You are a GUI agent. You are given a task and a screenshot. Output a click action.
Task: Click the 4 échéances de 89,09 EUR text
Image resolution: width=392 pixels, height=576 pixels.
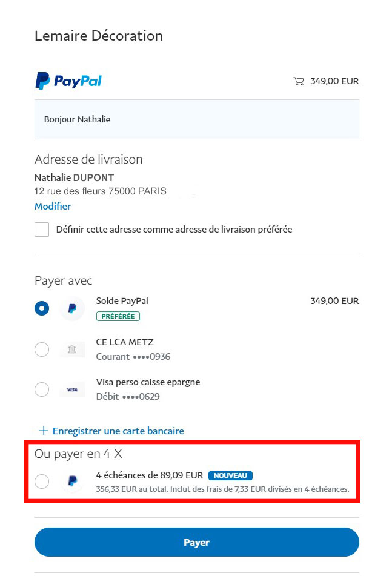point(150,475)
